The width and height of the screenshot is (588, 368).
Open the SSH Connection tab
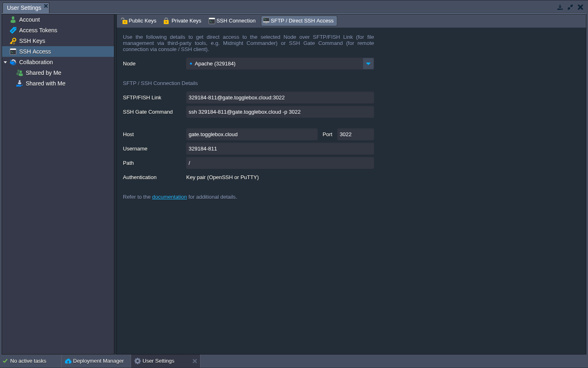coord(232,21)
